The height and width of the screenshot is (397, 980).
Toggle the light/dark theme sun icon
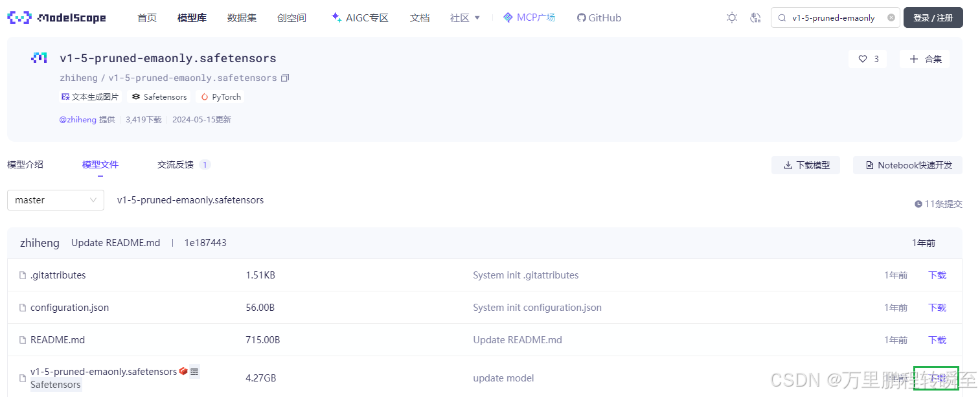(x=732, y=17)
